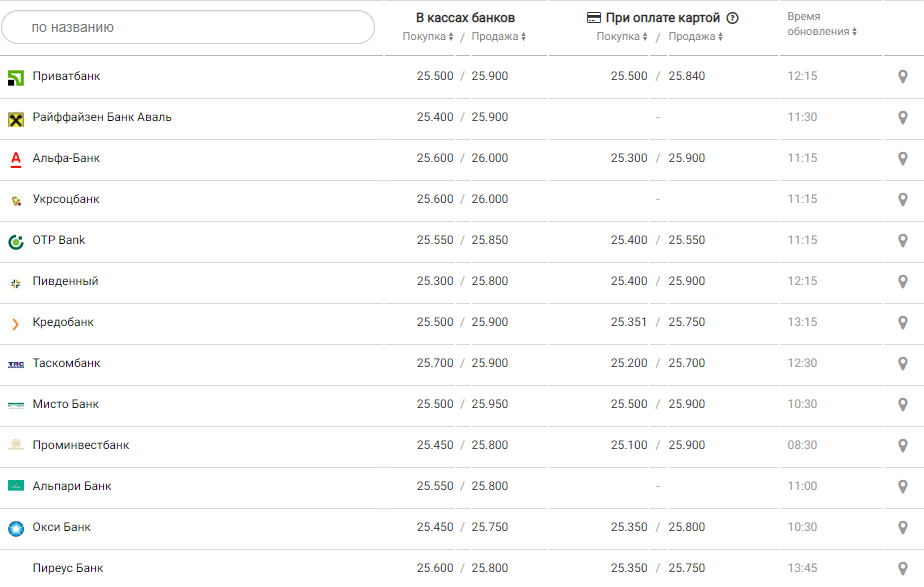
Task: Sort by Покупка under При оплате картой
Action: coord(622,37)
